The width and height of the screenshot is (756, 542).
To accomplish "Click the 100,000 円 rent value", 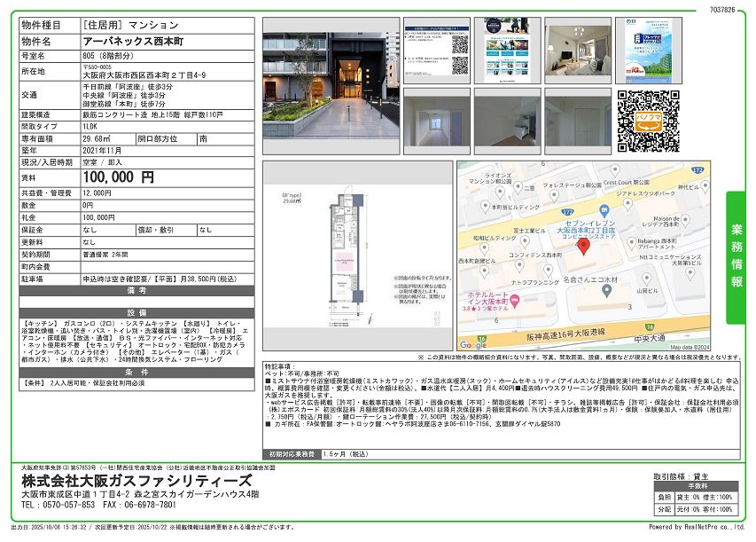I will click(x=117, y=178).
